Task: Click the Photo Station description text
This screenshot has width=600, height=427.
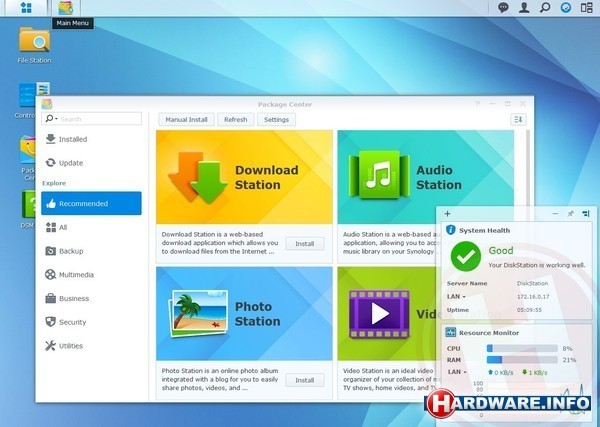Action: [x=220, y=379]
